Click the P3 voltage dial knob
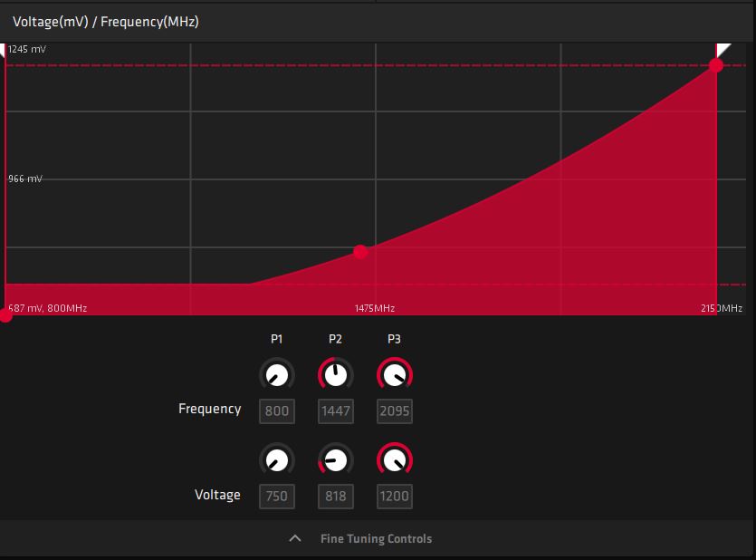 [x=394, y=459]
